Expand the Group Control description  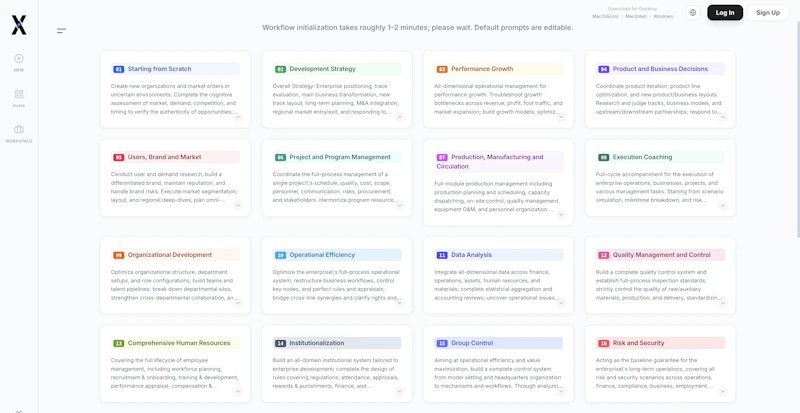pos(561,391)
